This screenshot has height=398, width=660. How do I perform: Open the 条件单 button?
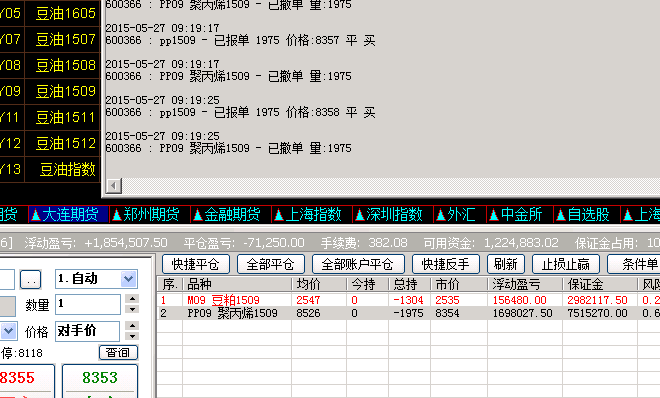633,264
